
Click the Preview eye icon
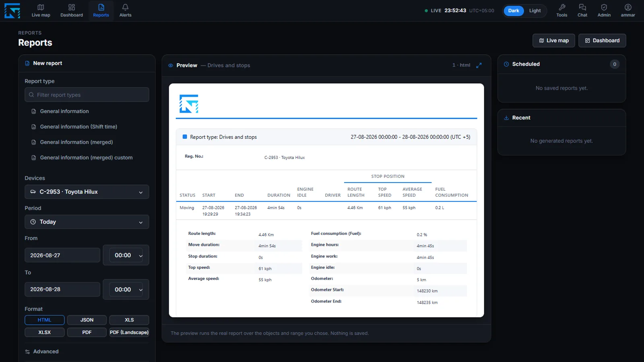pos(171,65)
